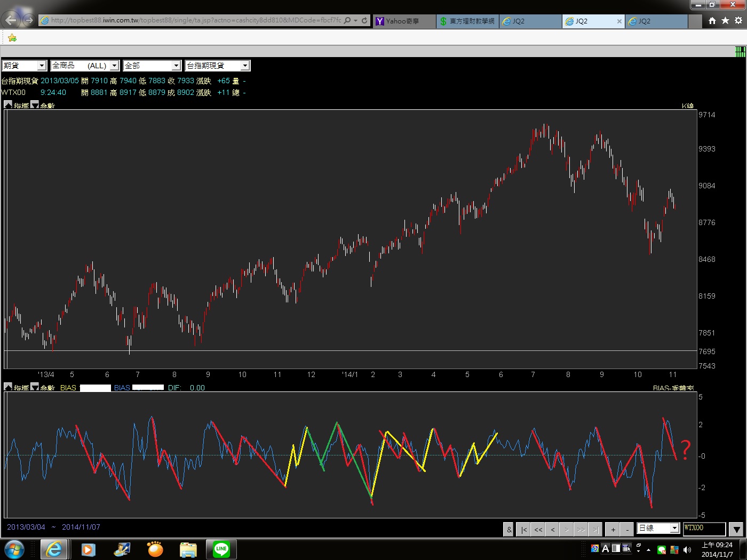The image size is (747, 560).
Task: Click the IME letter A mode icon
Action: [606, 548]
